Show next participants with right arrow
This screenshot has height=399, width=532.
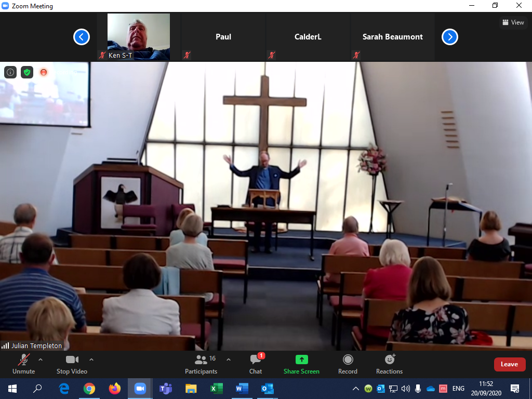point(450,37)
